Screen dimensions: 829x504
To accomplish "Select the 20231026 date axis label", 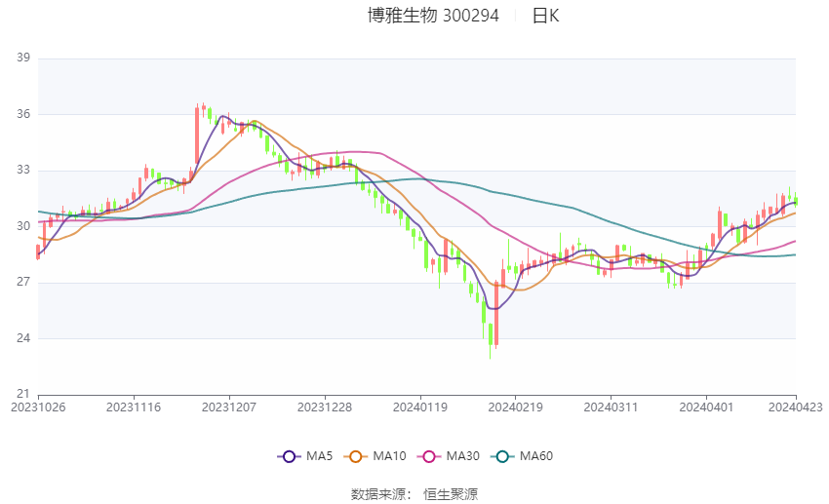I will pos(39,407).
